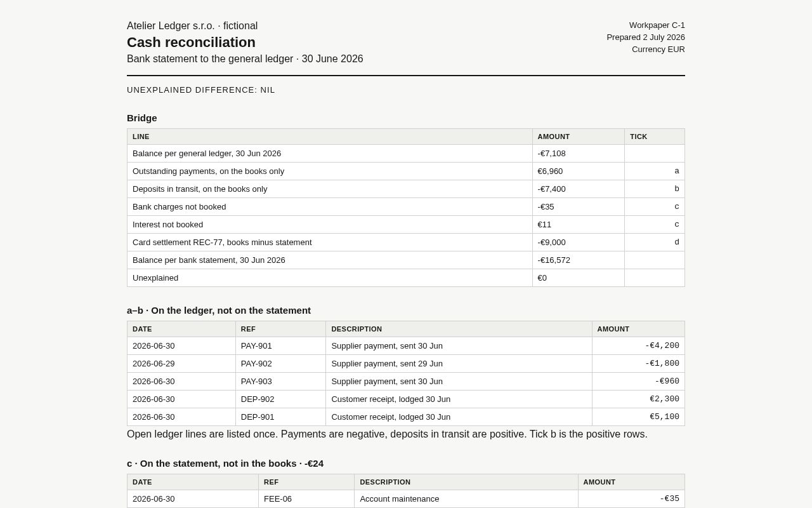This screenshot has height=508, width=812.
Task: Click 'Card settlement REC-77, books minus statement'
Action: pos(222,243)
